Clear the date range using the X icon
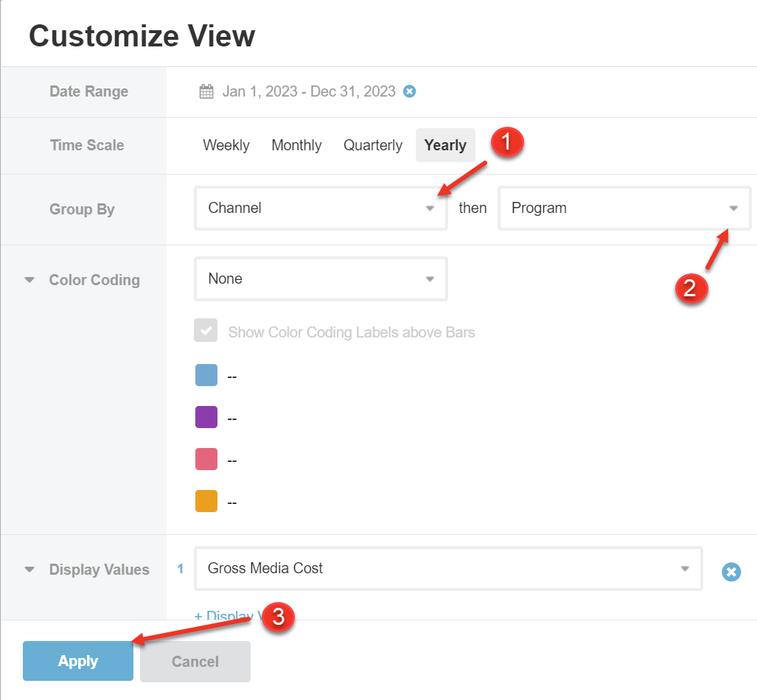Image resolution: width=757 pixels, height=700 pixels. coord(409,91)
